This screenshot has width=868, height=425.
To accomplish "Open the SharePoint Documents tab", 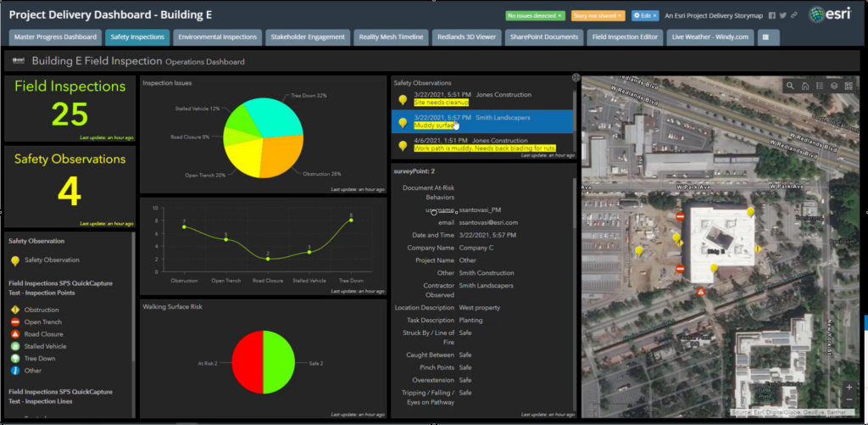I will pos(544,37).
